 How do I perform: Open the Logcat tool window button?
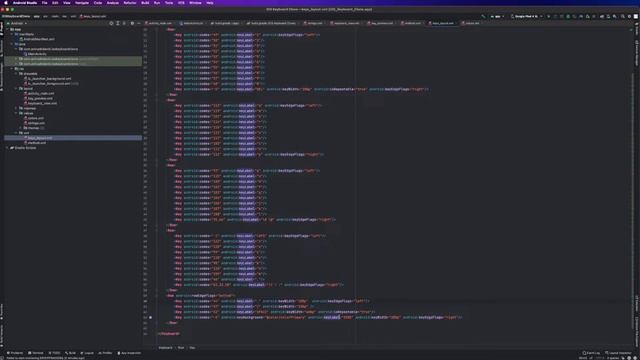(x=87, y=353)
